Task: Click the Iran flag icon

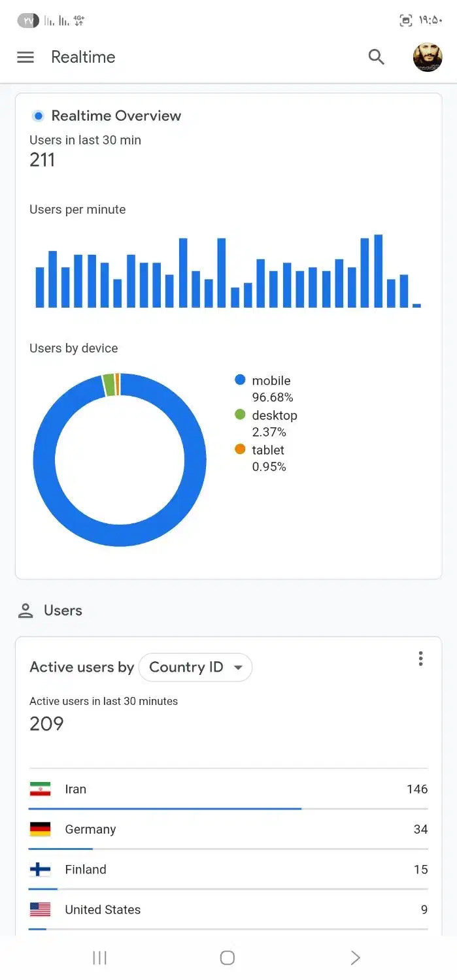Action: tap(40, 789)
